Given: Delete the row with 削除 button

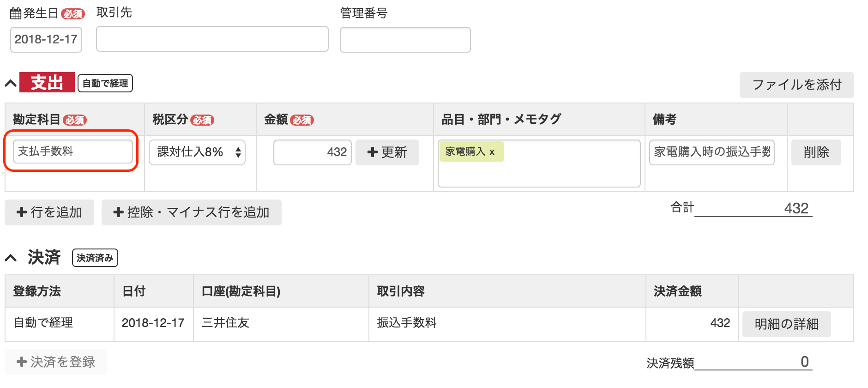Looking at the screenshot, I should click(816, 152).
